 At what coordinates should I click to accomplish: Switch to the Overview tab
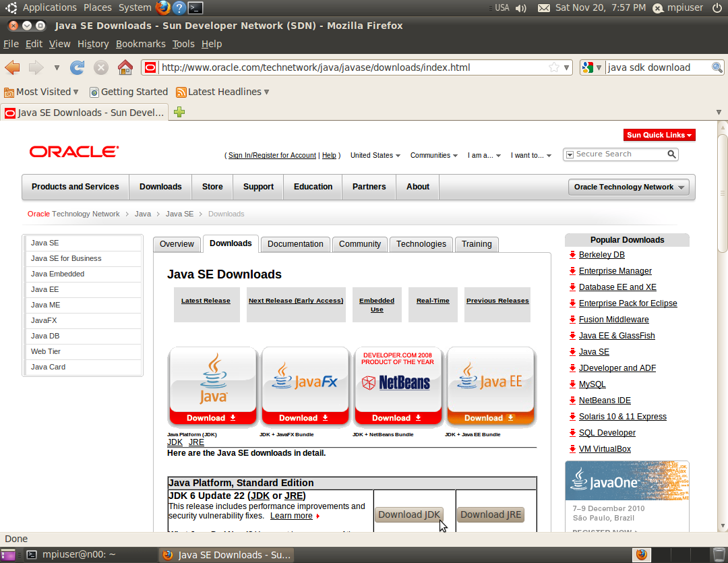click(177, 244)
